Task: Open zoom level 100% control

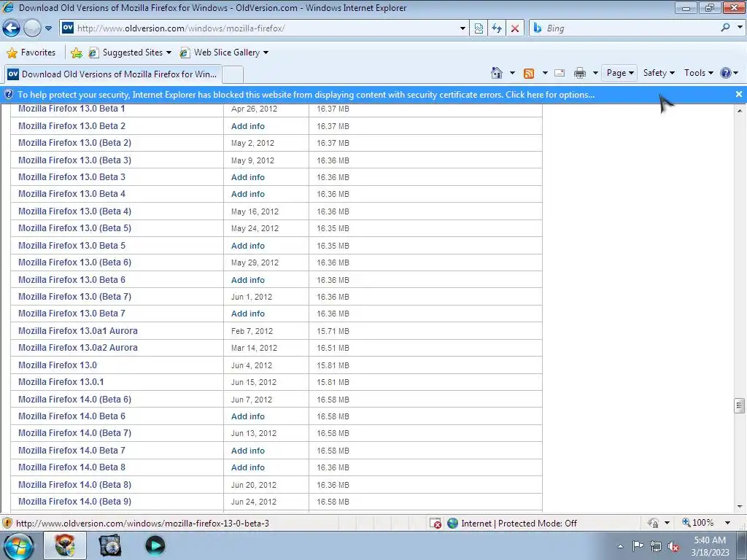Action: pyautogui.click(x=698, y=523)
